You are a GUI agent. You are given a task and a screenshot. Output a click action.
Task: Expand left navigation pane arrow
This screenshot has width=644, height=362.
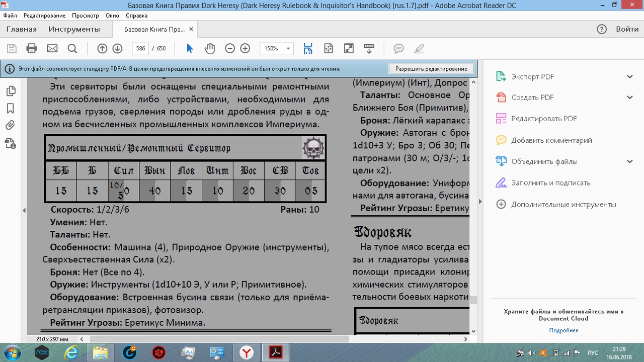(24, 210)
